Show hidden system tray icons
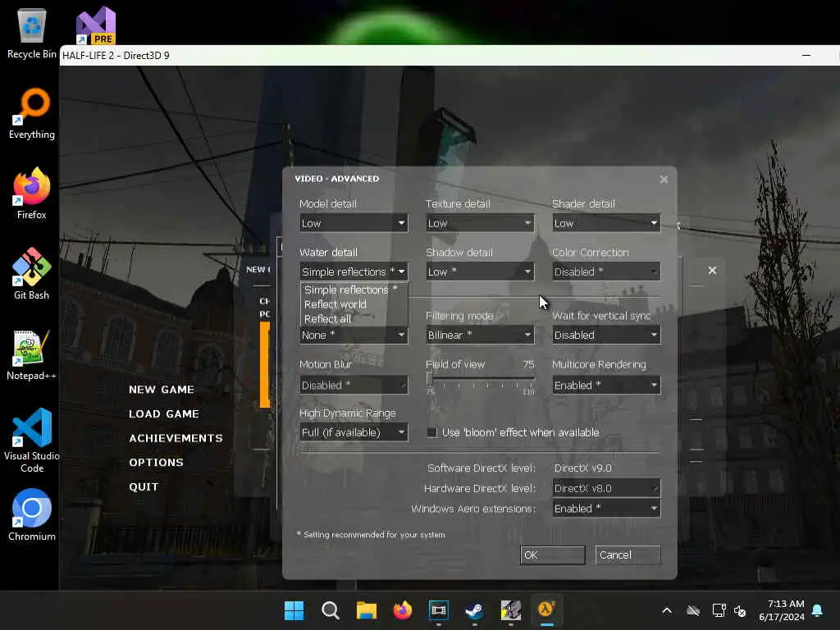This screenshot has height=630, width=840. pyautogui.click(x=667, y=610)
